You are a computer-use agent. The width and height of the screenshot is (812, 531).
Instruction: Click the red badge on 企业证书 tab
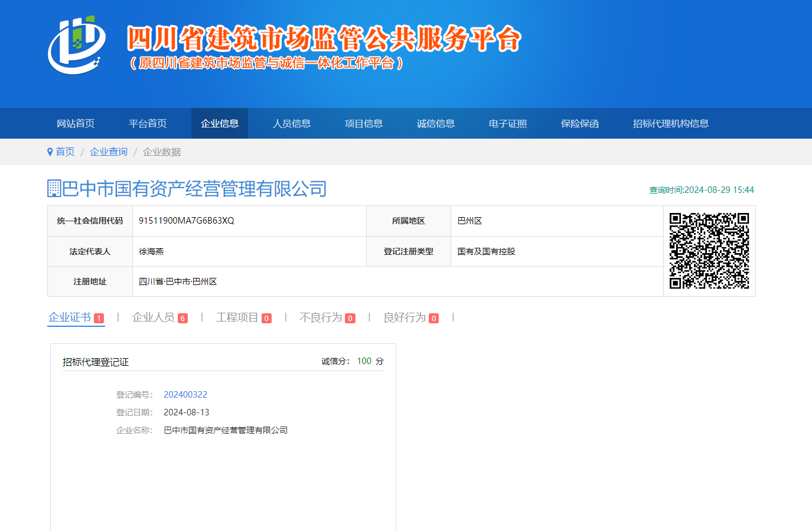pyautogui.click(x=99, y=319)
